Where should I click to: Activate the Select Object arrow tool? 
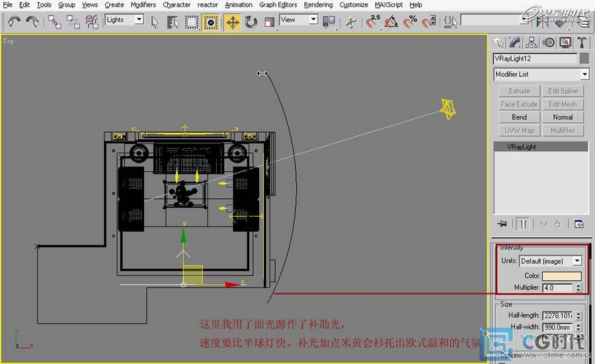tap(155, 22)
